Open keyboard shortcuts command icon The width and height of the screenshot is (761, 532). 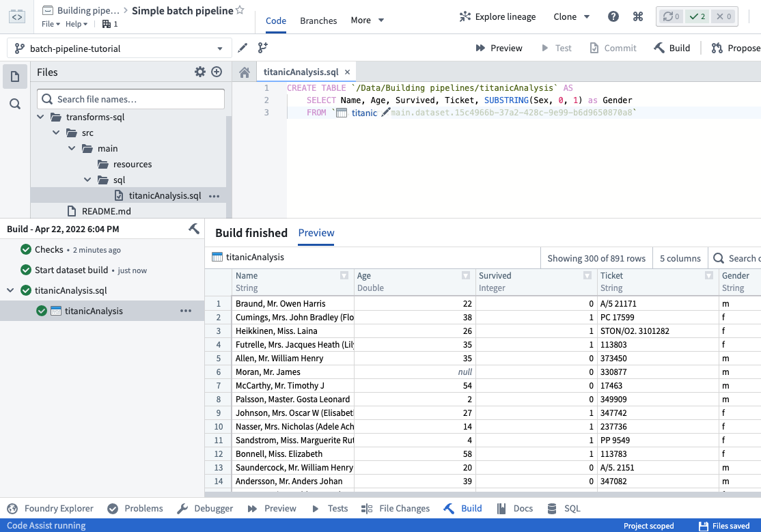[x=638, y=16]
